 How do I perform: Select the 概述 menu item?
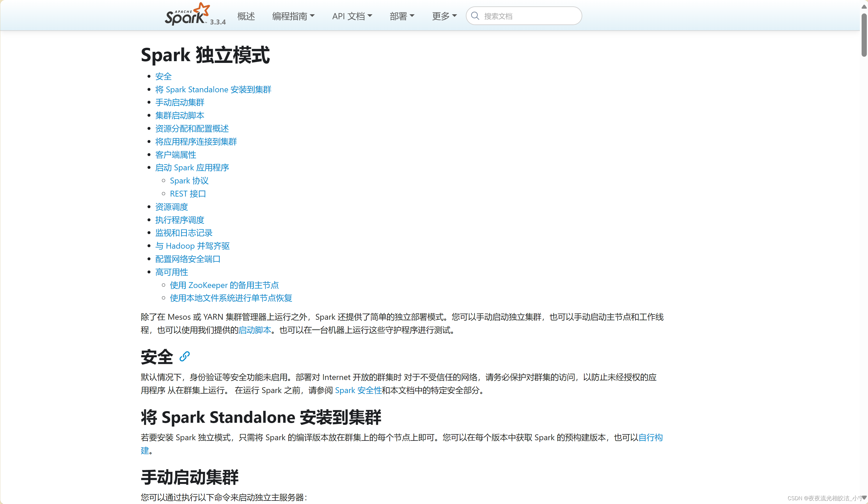[246, 16]
